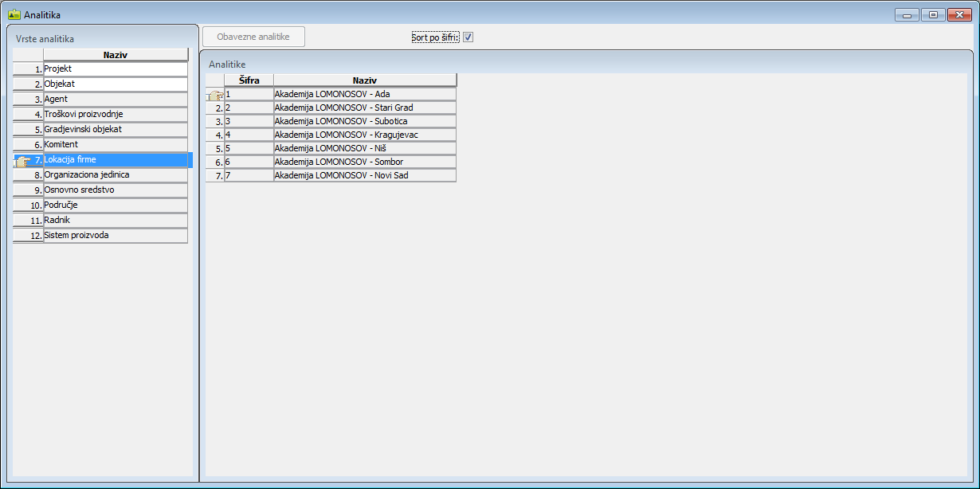Click the hand pointer icon beside row Ada
Viewport: 980px width, 489px height.
point(214,95)
